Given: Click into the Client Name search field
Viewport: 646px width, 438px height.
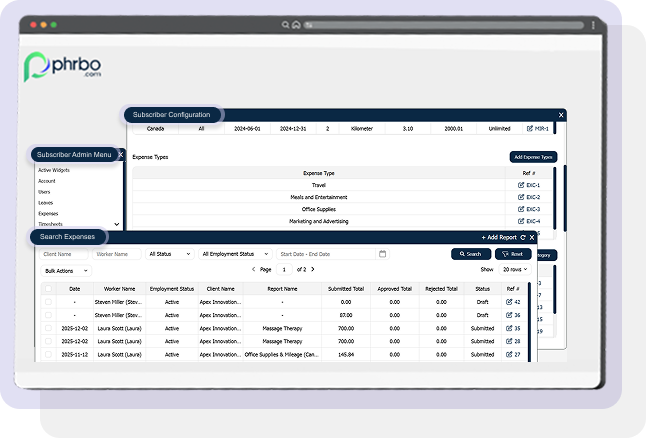Looking at the screenshot, I should (64, 254).
